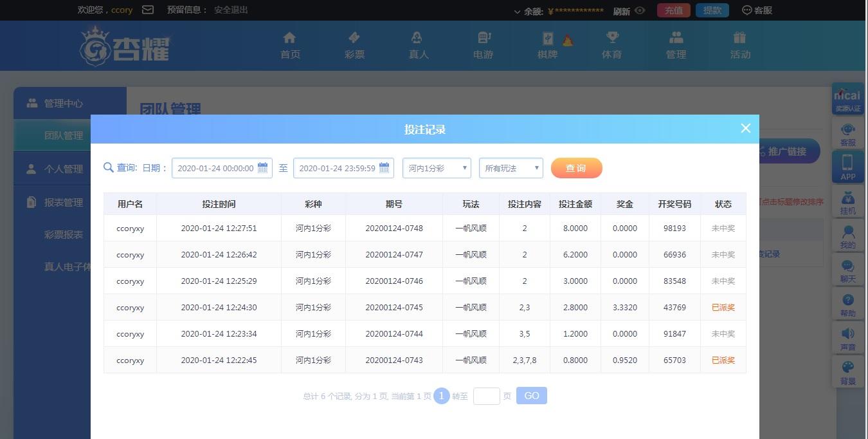Open the 聊天 chat icon
This screenshot has height=439, width=868.
pos(847,270)
